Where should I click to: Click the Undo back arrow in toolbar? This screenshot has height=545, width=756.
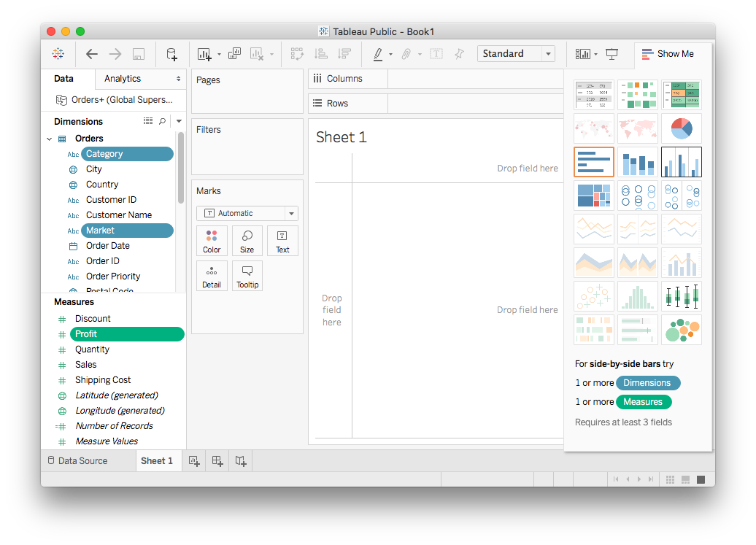point(91,54)
